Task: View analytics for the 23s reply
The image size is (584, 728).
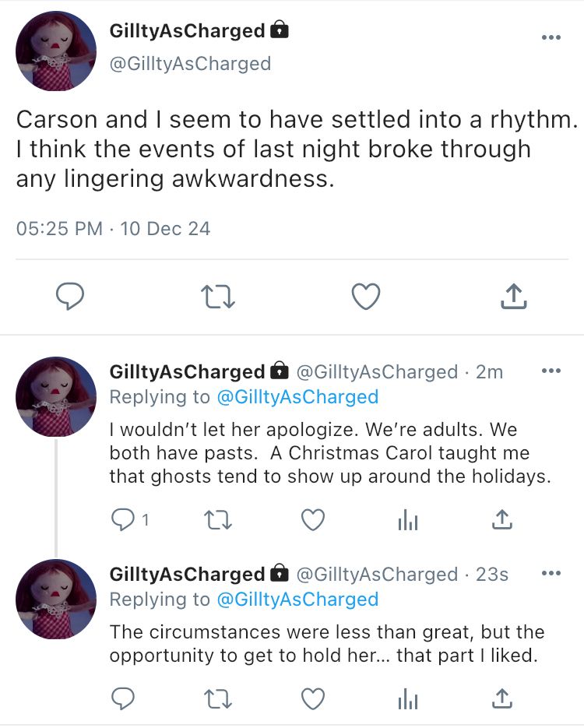Action: [x=408, y=699]
